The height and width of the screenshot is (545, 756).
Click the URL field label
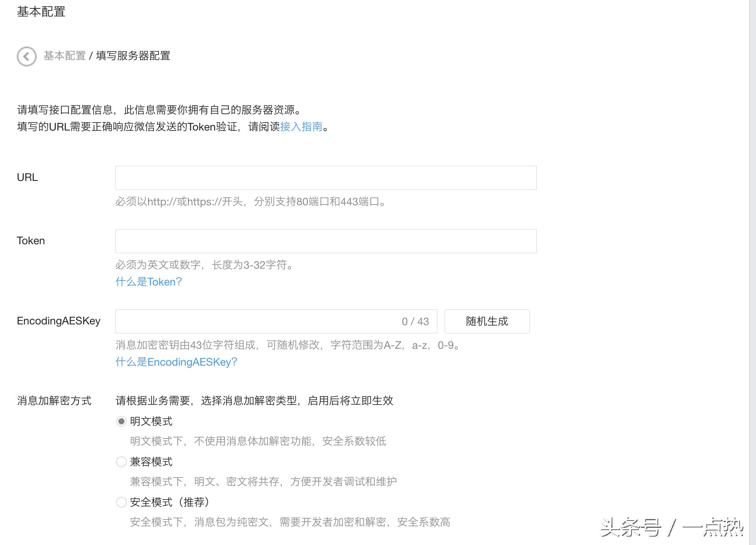[x=27, y=177]
